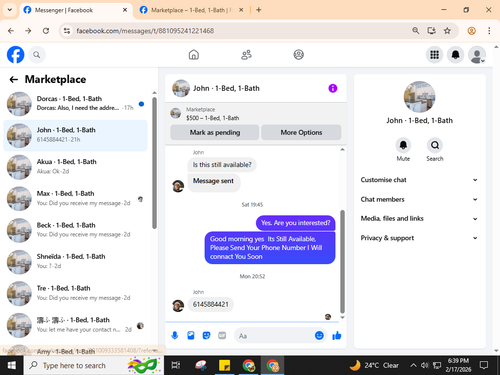Close the Marketplace tab
The height and width of the screenshot is (375, 500).
[x=241, y=10]
